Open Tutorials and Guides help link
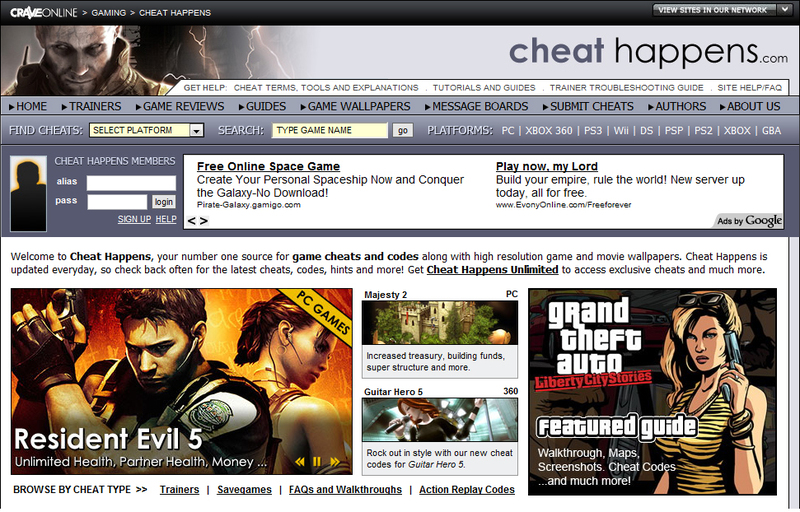 (x=484, y=88)
